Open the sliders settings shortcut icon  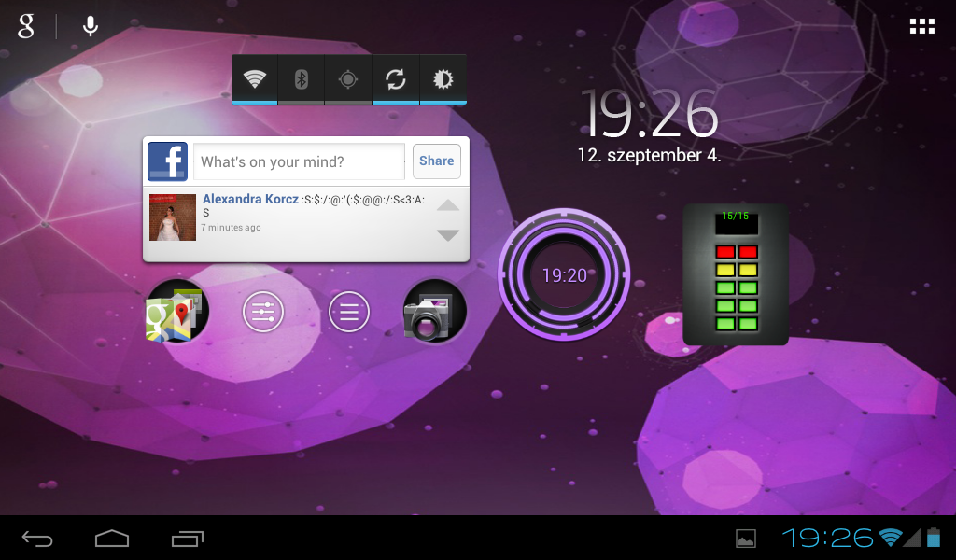coord(263,312)
